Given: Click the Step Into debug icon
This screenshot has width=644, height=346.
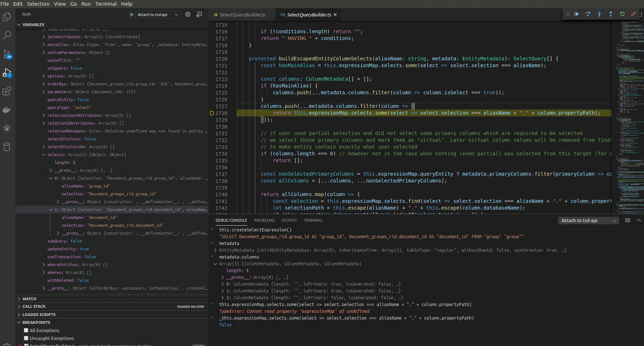Looking at the screenshot, I should point(599,14).
